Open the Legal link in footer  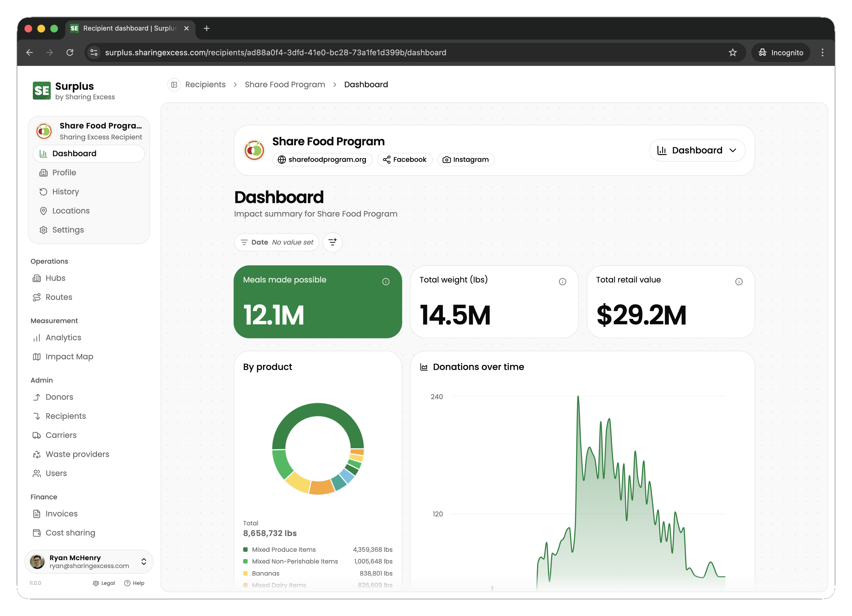coord(104,583)
